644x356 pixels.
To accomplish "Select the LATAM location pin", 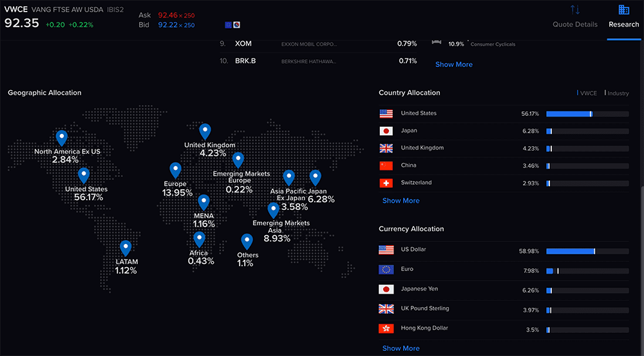I will pos(126,248).
